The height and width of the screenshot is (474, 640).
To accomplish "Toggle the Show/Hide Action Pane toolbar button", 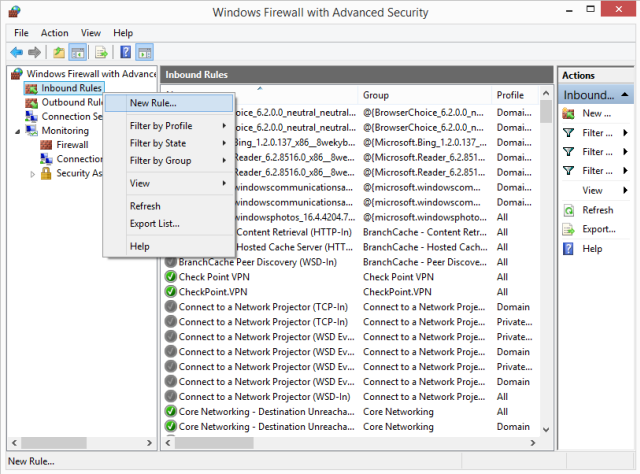I will (x=144, y=52).
